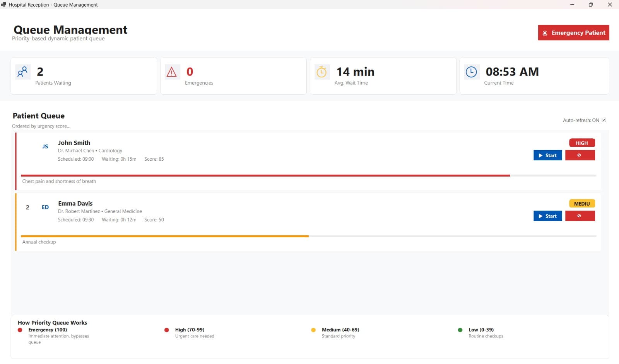The image size is (619, 364).
Task: Click 'Dr. Robert Martinez • General Medicine' text
Action: click(x=100, y=211)
